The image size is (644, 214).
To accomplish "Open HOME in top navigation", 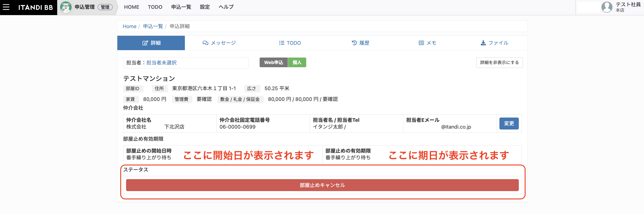I will pyautogui.click(x=132, y=7).
